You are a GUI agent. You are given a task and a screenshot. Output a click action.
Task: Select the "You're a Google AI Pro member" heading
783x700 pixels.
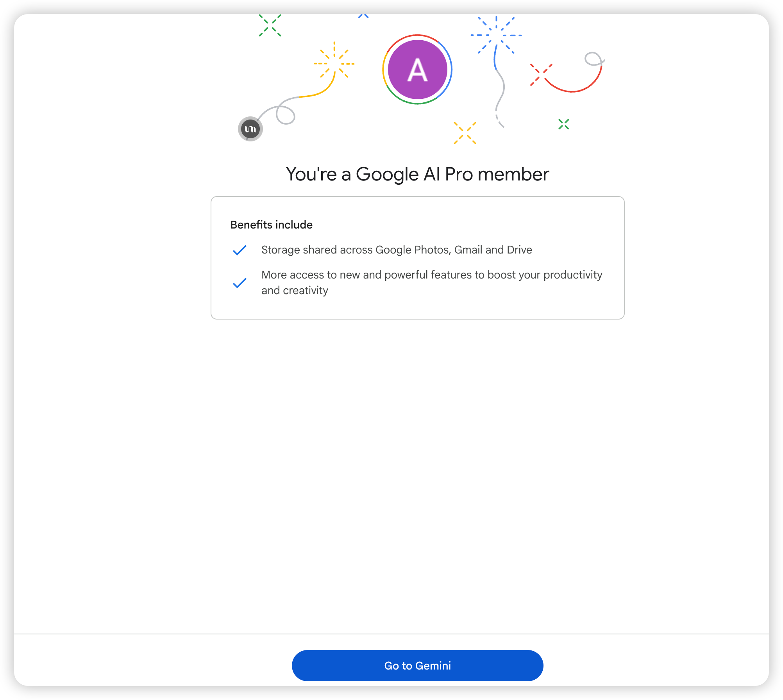pos(417,174)
